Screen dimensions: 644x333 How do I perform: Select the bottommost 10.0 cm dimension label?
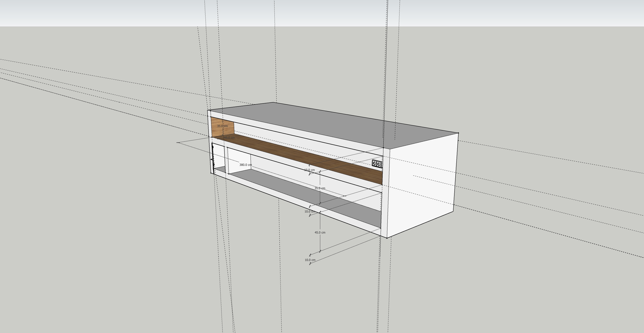310,260
